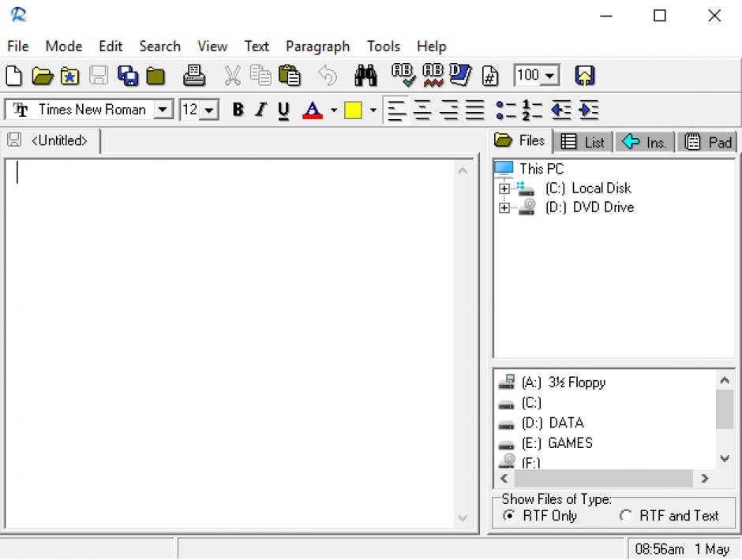Viewport: 742px width, 560px height.
Task: Undo last action arrow icon
Action: point(328,76)
